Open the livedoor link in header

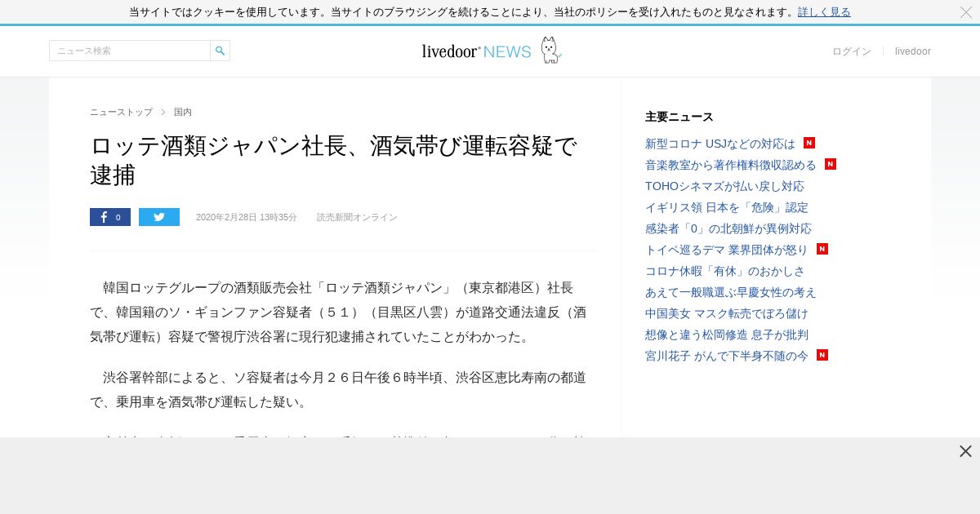[913, 51]
